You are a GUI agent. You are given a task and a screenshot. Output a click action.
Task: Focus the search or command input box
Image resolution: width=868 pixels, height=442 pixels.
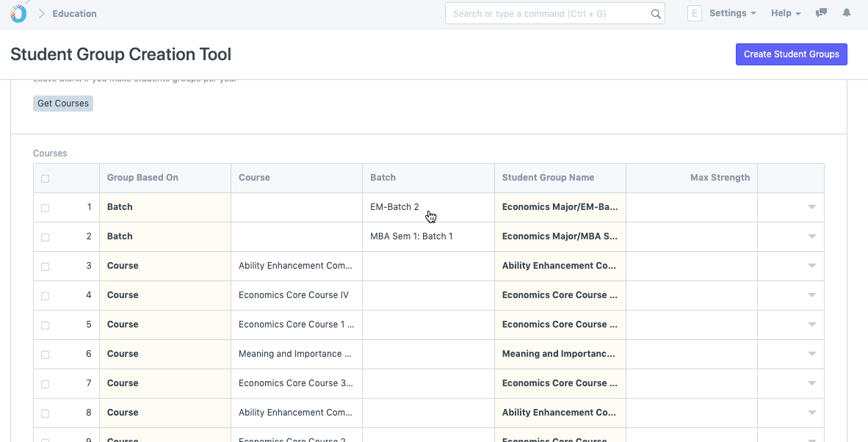(x=547, y=14)
